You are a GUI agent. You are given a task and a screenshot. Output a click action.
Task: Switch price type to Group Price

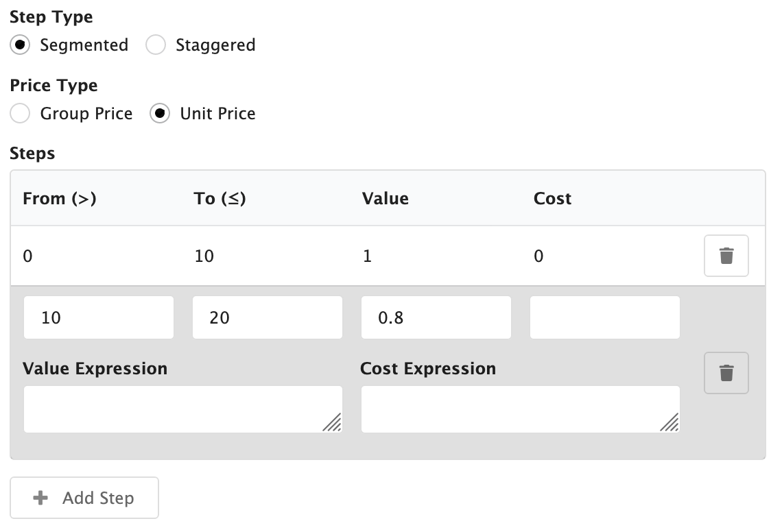tap(21, 114)
